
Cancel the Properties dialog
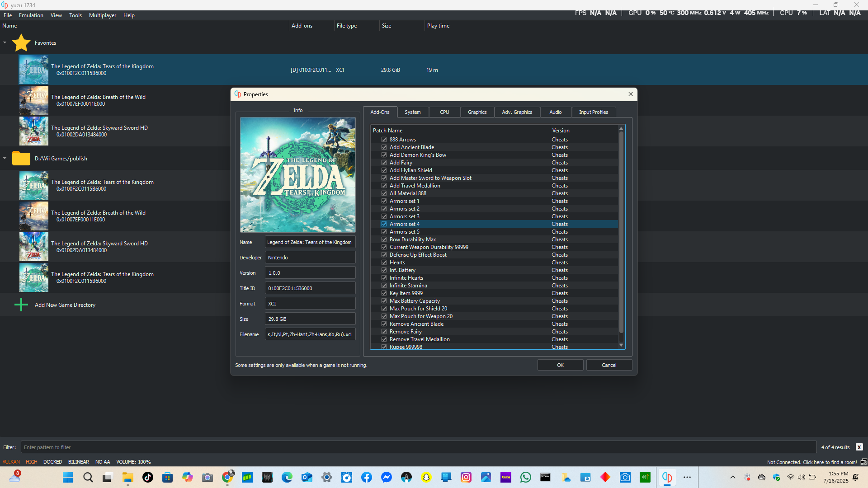tap(609, 365)
